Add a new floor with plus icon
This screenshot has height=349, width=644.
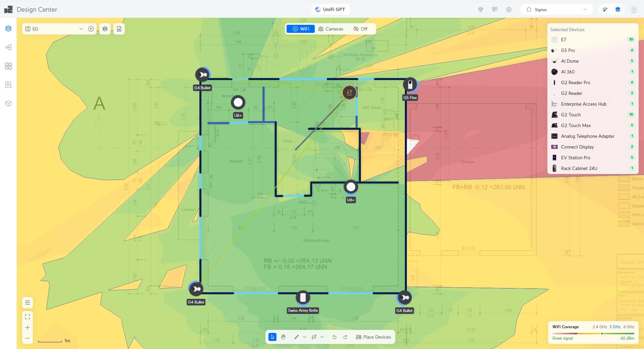(91, 29)
